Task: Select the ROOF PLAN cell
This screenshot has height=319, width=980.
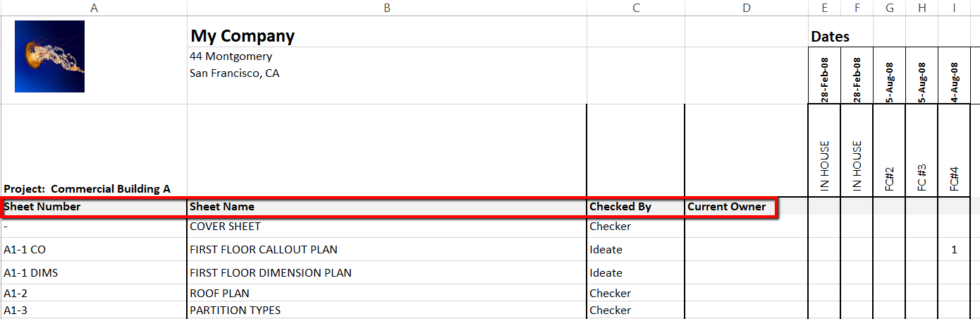Action: (x=219, y=294)
